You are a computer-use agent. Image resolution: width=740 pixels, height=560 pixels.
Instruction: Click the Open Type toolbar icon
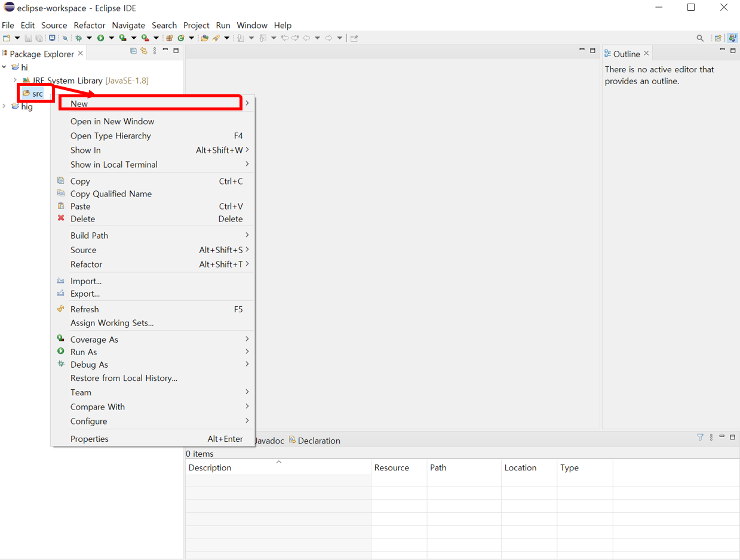[x=204, y=38]
